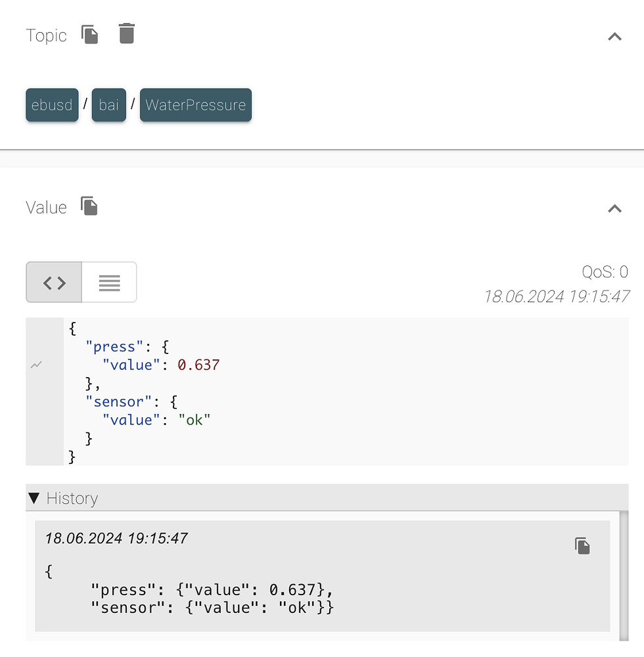This screenshot has height=657, width=644.
Task: Collapse the History disclosure triangle
Action: [34, 498]
